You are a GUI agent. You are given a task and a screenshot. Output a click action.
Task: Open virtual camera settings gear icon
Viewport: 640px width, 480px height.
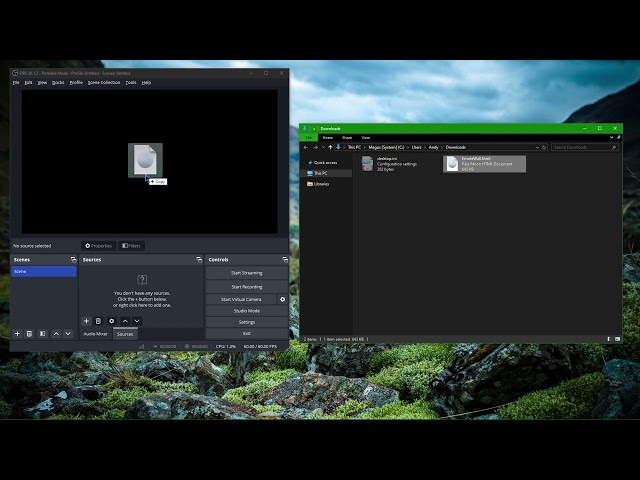tap(282, 299)
